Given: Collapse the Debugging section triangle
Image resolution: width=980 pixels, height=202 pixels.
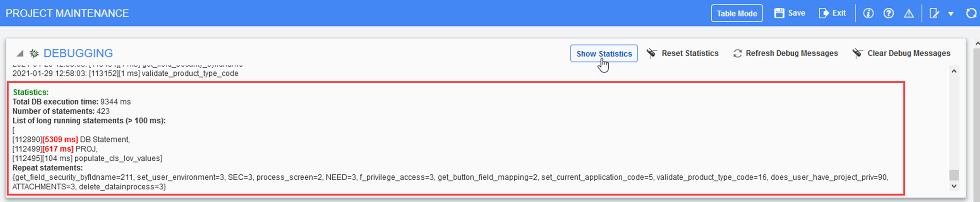Looking at the screenshot, I should pos(20,54).
